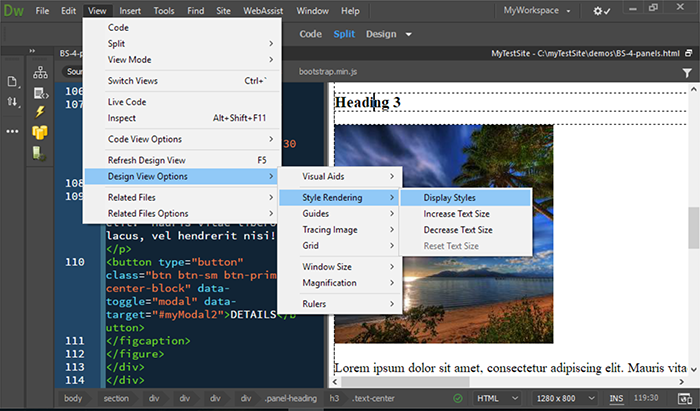Viewport: 700px width, 411px height.
Task: Click the lightning bolt behaviors icon
Action: [x=40, y=112]
